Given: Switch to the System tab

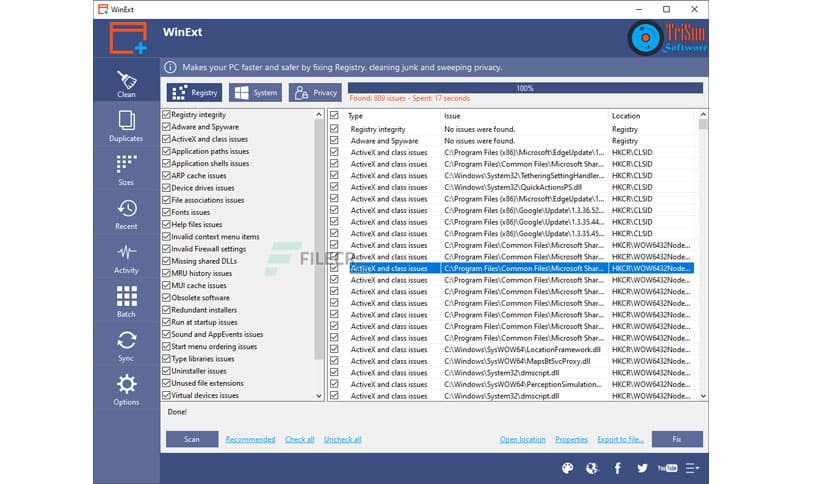Looking at the screenshot, I should coord(256,92).
